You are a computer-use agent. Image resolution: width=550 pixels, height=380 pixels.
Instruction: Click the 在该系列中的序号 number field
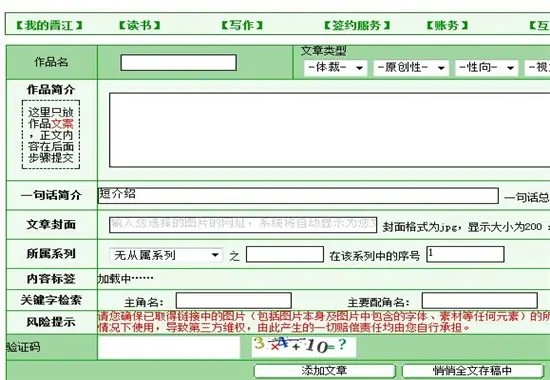[465, 254]
